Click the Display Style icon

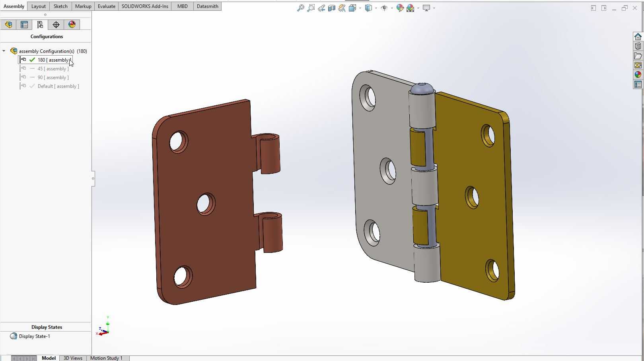[x=368, y=8]
